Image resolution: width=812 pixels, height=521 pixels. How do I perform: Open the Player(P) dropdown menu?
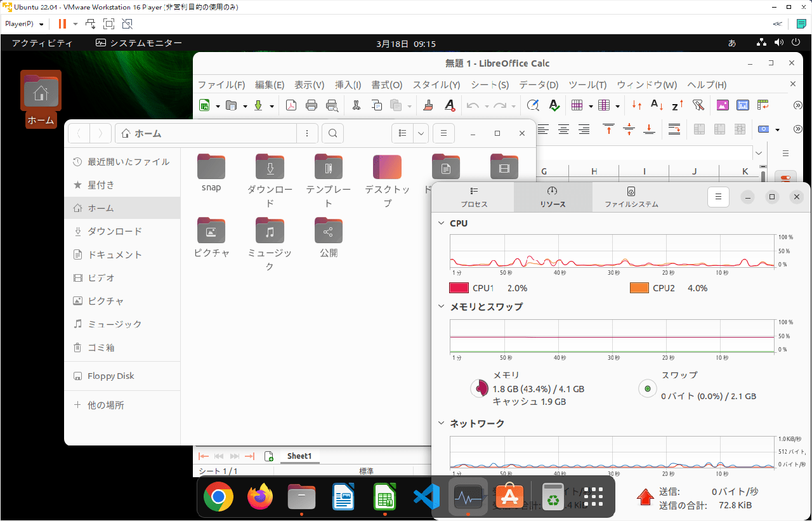click(x=24, y=24)
